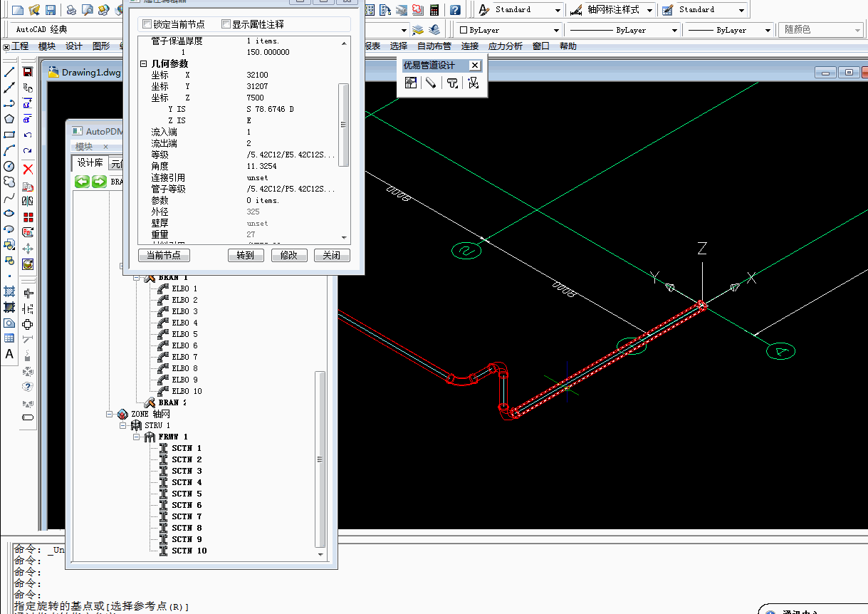Select ELBO 5 in the tree
The width and height of the screenshot is (868, 614).
184,334
